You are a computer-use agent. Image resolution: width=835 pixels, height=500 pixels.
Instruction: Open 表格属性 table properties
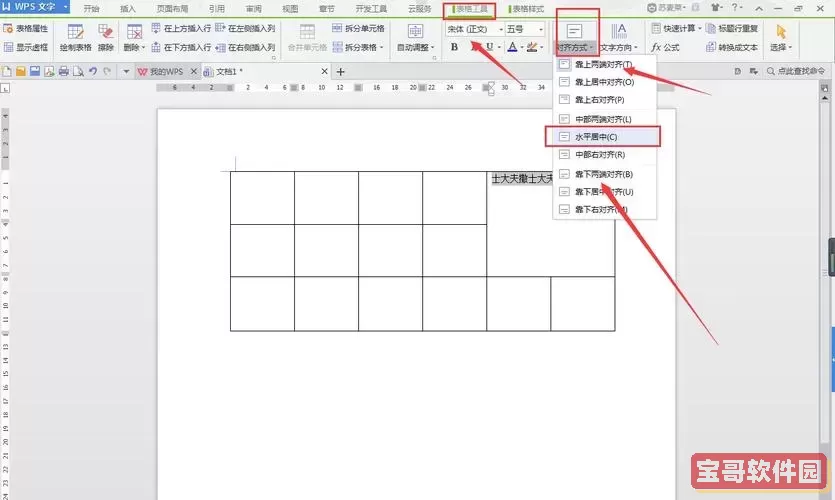26,29
